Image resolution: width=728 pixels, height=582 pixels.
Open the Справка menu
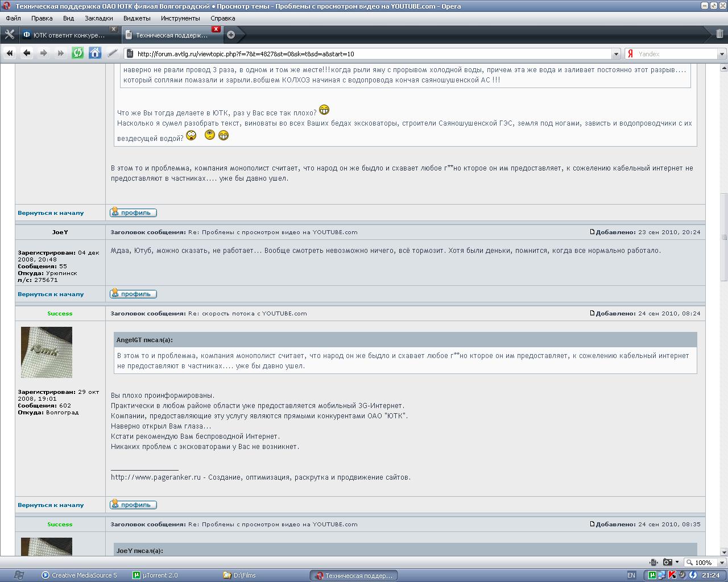(223, 18)
